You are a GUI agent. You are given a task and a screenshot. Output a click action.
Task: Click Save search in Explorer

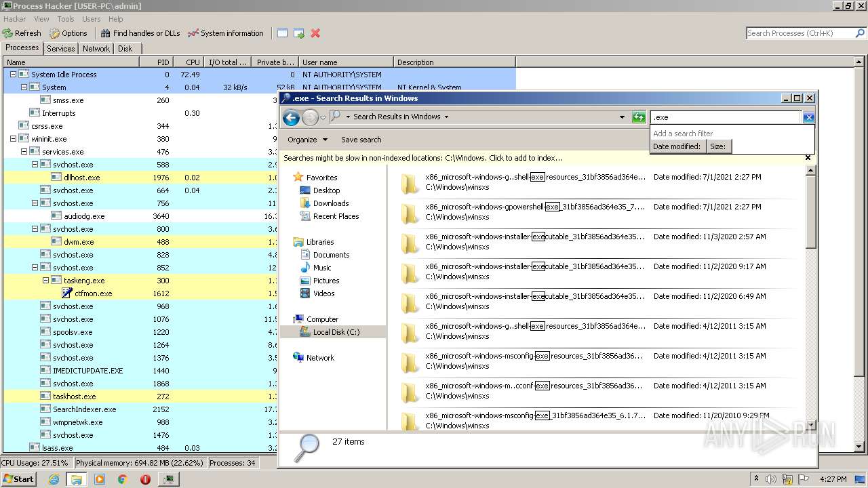pyautogui.click(x=361, y=140)
